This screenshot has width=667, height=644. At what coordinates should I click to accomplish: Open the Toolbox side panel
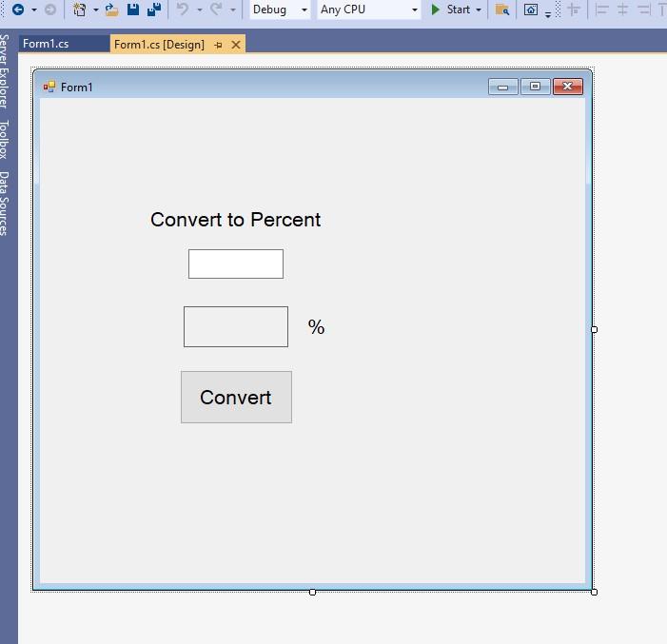tap(4, 140)
